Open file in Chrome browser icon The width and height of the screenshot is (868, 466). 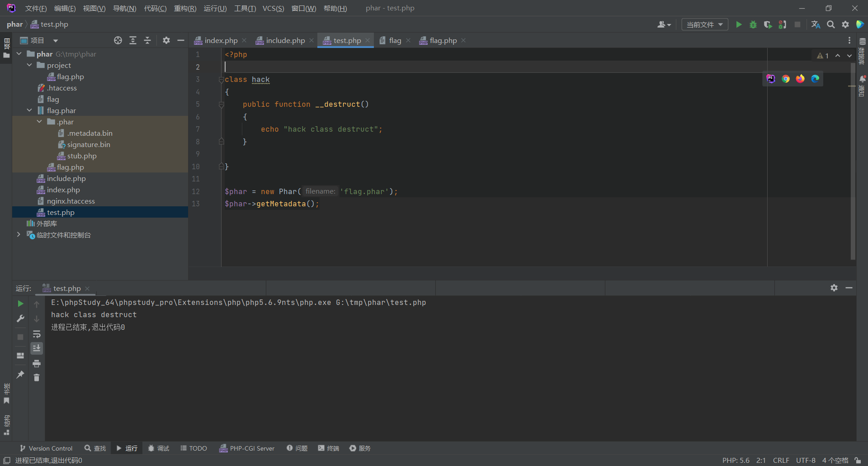tap(786, 79)
